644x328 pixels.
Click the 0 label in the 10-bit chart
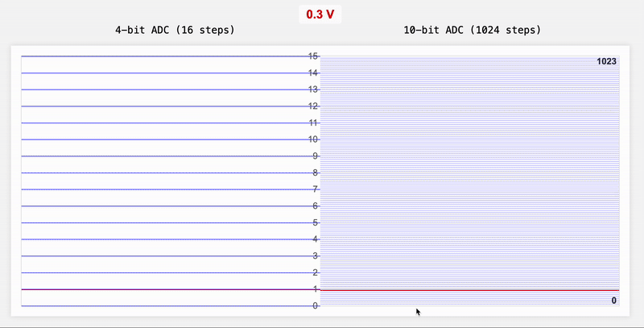click(614, 301)
